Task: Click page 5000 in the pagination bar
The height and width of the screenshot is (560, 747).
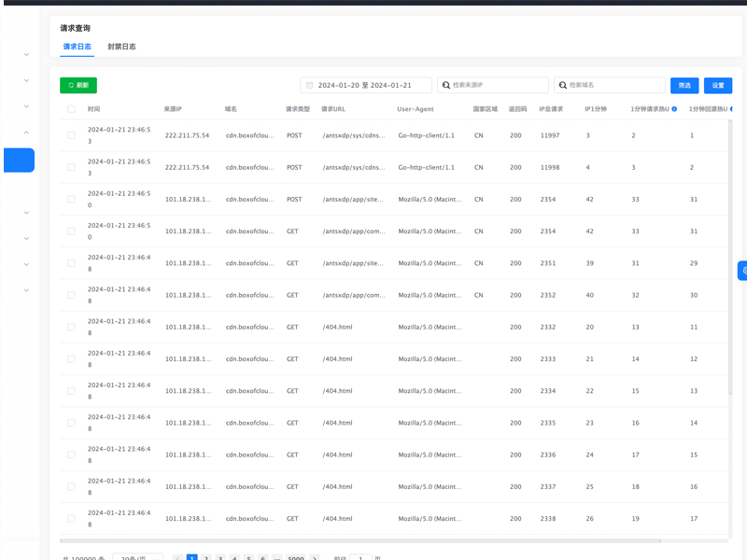Action: coord(295,557)
